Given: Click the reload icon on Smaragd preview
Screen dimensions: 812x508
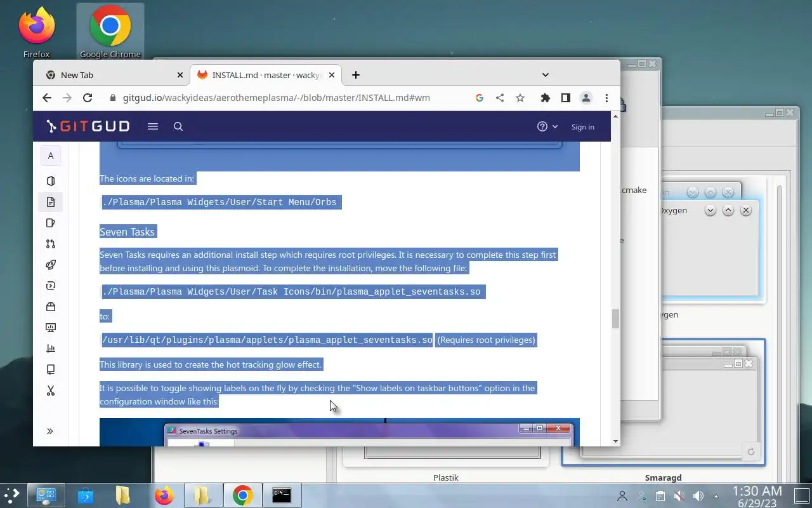Looking at the screenshot, I should (x=750, y=451).
